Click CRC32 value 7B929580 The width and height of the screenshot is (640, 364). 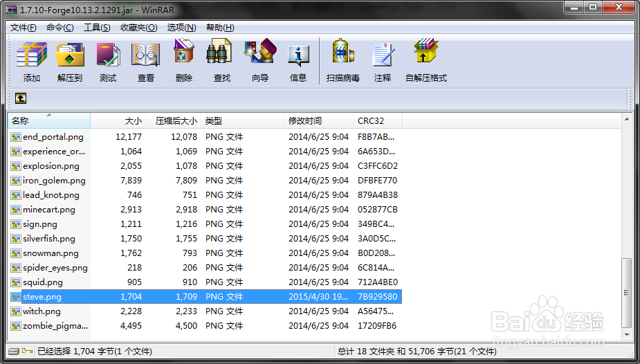pos(378,297)
